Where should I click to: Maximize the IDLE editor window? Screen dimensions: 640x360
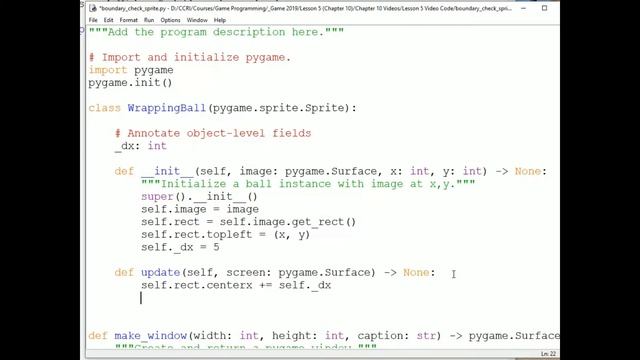pyautogui.click(x=544, y=8)
